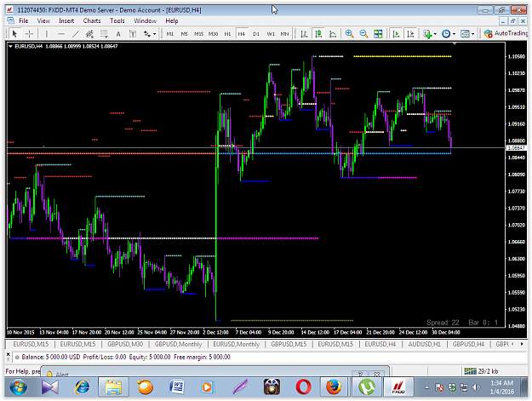Image resolution: width=532 pixels, height=401 pixels.
Task: Click the Templates icon
Action: pyautogui.click(x=465, y=33)
